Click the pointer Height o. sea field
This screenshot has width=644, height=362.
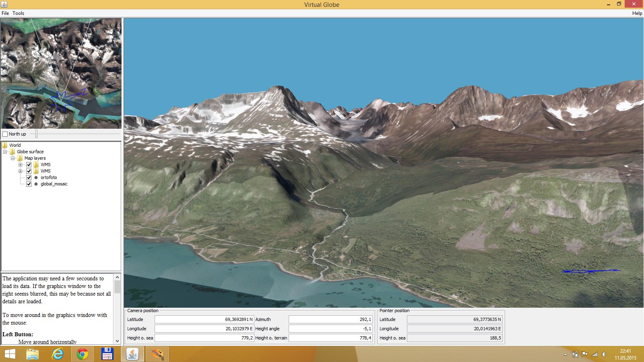click(454, 338)
